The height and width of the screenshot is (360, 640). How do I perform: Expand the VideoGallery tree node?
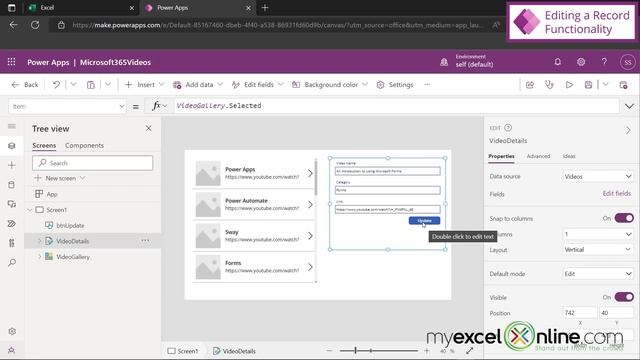(39, 256)
